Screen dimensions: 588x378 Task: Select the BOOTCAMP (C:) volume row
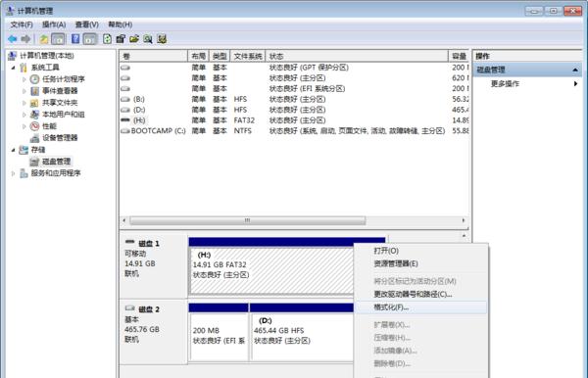[x=294, y=131]
